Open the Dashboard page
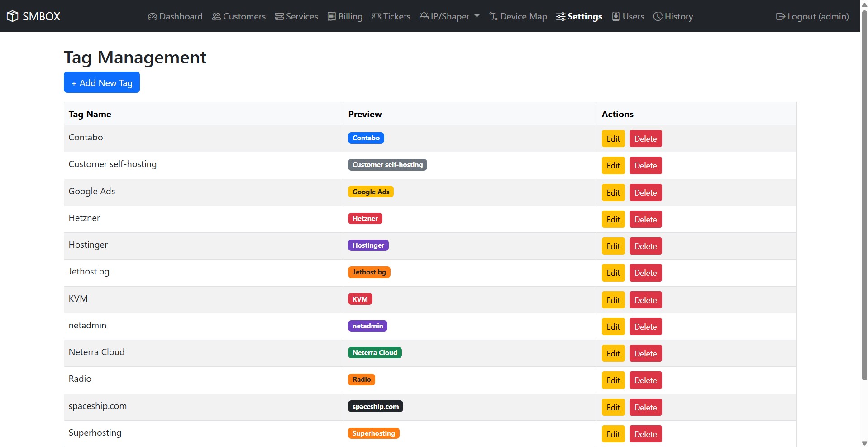868x447 pixels. coord(175,16)
